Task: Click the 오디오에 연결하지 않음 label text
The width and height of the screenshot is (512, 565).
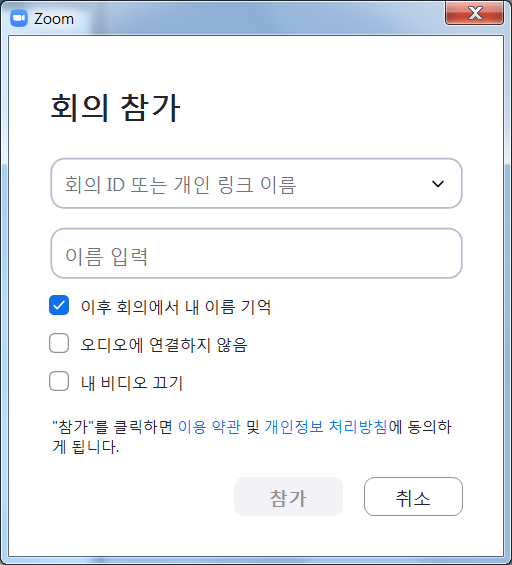Action: coord(164,345)
